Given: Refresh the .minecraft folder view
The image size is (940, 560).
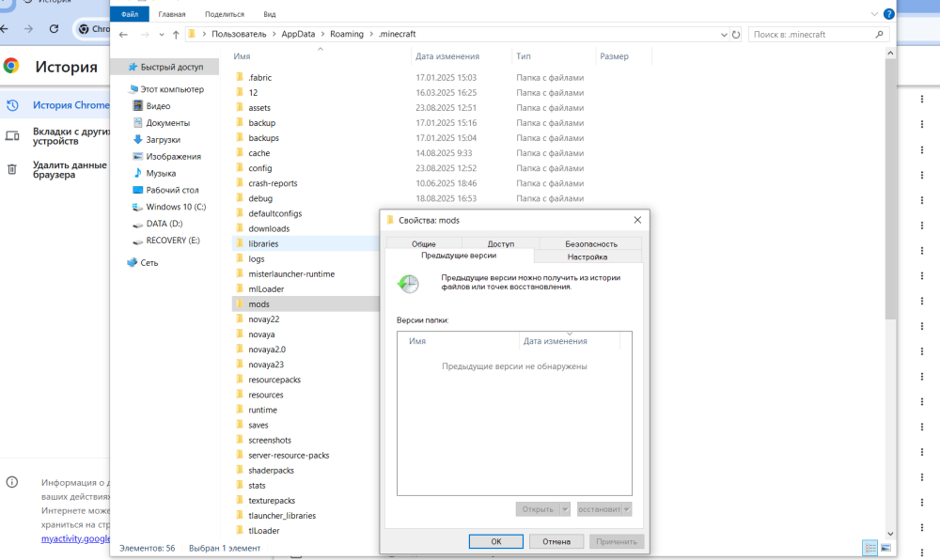Looking at the screenshot, I should click(x=736, y=35).
